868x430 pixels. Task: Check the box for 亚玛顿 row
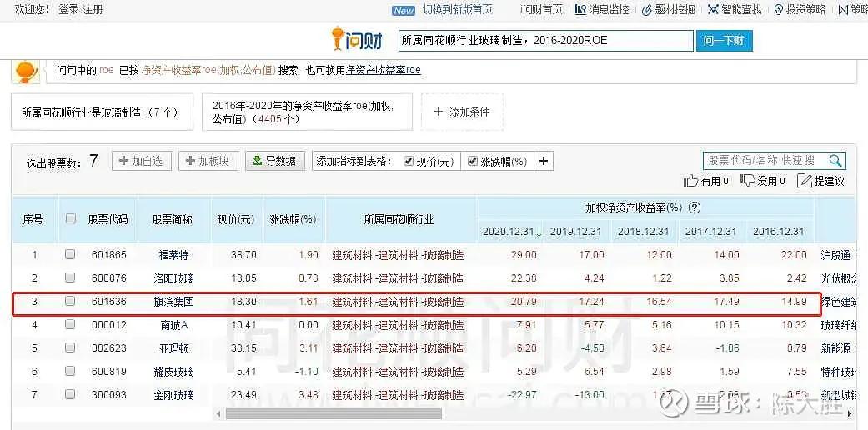pos(70,347)
